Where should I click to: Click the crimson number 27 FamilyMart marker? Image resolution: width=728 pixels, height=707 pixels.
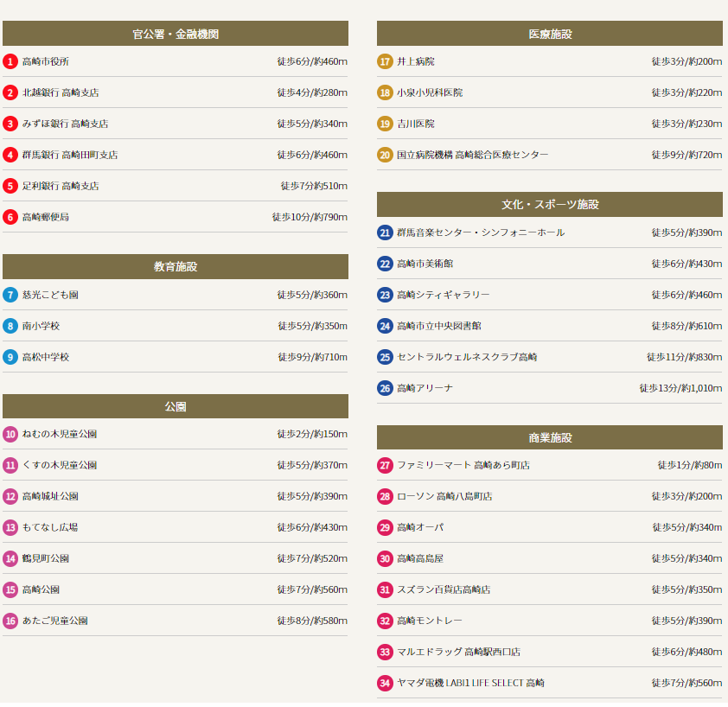[385, 465]
